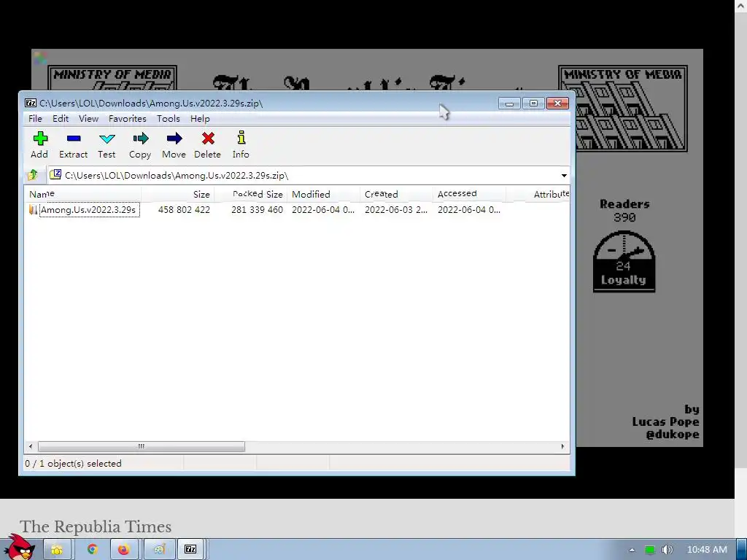Click the Extract toolbar icon
The image size is (747, 560).
click(74, 139)
